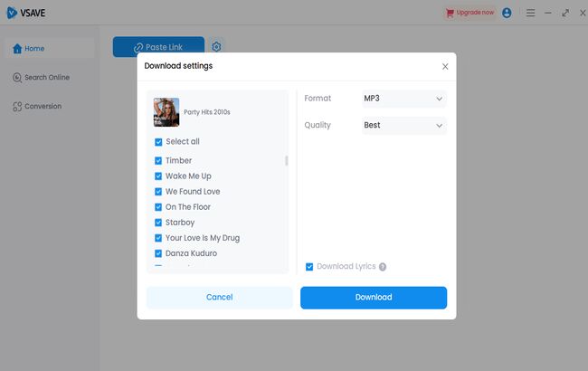The height and width of the screenshot is (371, 588).
Task: Deselect the We Found Love checkbox
Action: (x=158, y=192)
